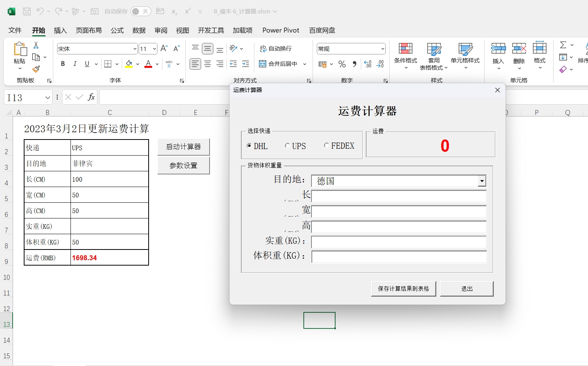
Task: Apply yellow fill color
Action: 129,64
